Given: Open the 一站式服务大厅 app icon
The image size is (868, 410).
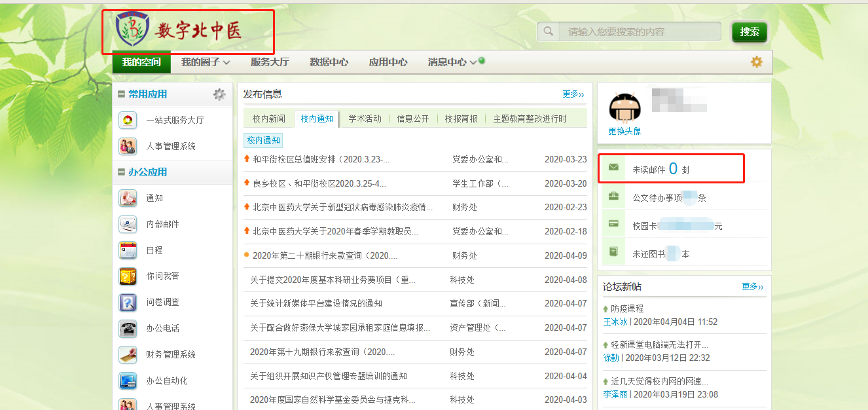Looking at the screenshot, I should (x=128, y=121).
